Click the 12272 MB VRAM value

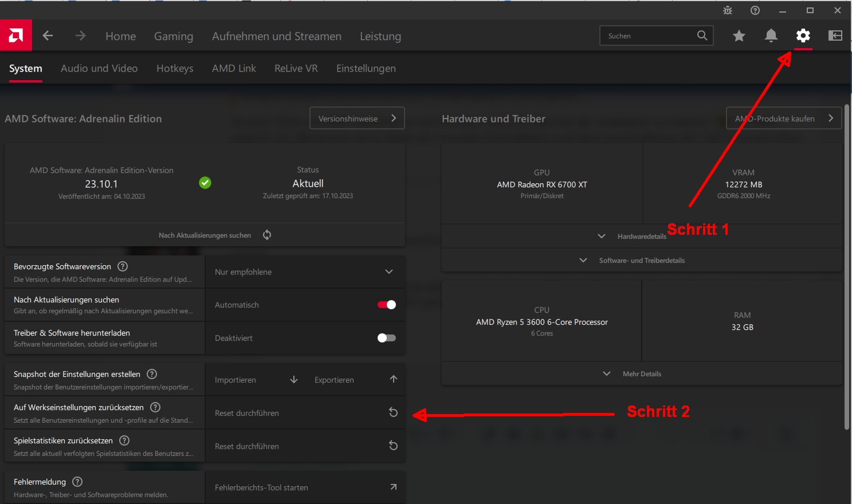744,184
